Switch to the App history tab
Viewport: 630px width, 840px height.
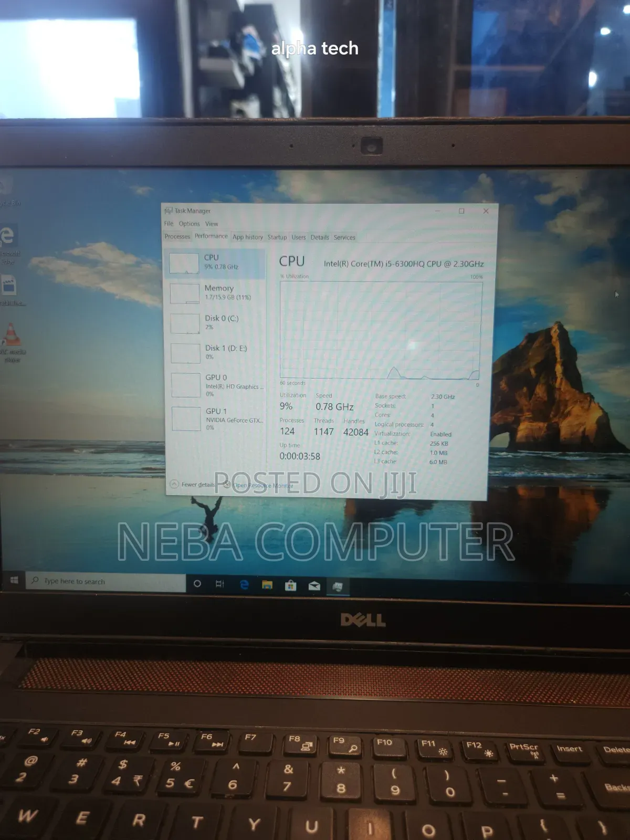pyautogui.click(x=247, y=237)
